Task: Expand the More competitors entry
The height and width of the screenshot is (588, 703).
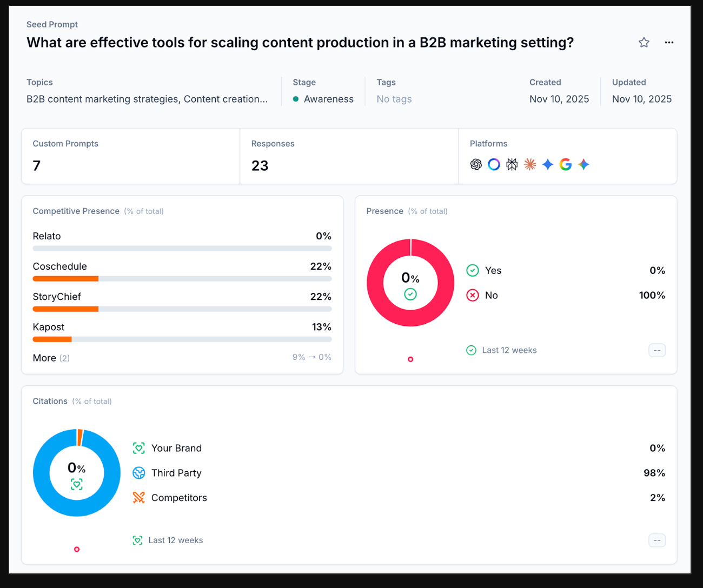Action: pos(51,358)
